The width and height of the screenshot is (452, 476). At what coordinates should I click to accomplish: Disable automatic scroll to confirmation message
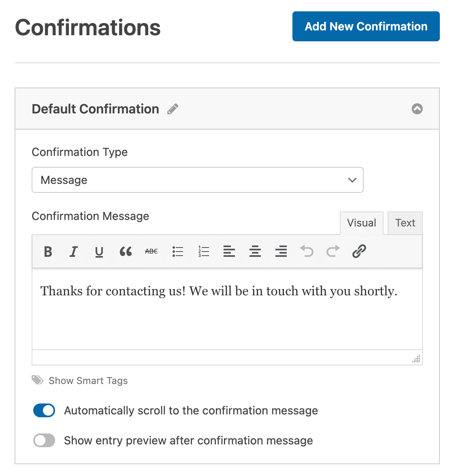[44, 410]
